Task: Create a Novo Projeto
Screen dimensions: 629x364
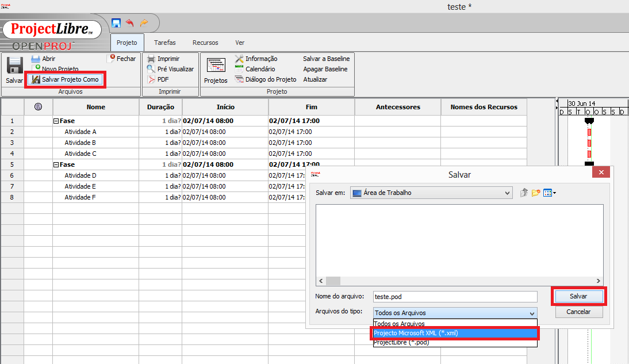Action: pyautogui.click(x=56, y=68)
